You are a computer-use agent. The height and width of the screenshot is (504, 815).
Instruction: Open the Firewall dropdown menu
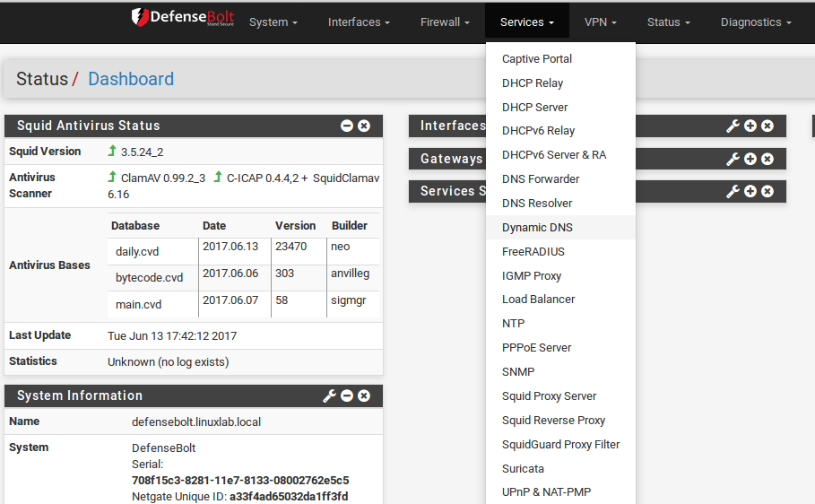[445, 22]
